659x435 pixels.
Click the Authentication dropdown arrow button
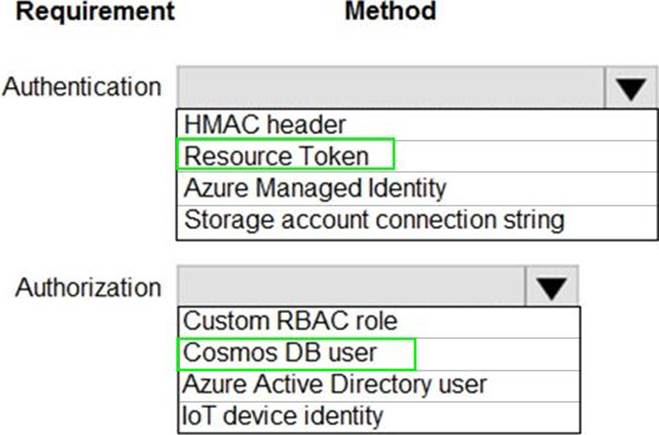tap(631, 87)
